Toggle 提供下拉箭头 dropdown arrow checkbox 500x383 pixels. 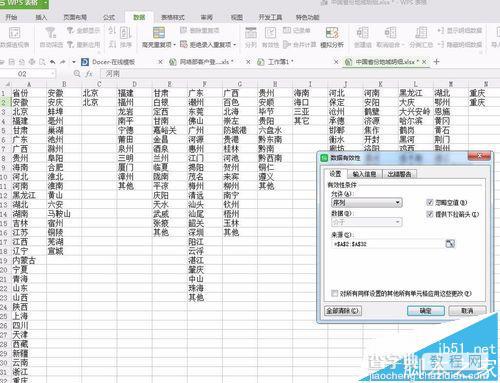[x=430, y=214]
